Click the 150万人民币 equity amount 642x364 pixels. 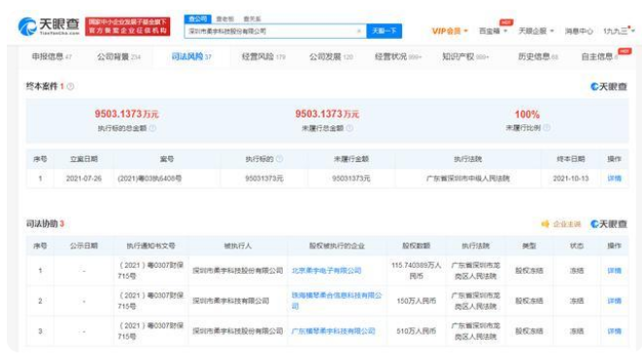click(x=416, y=301)
